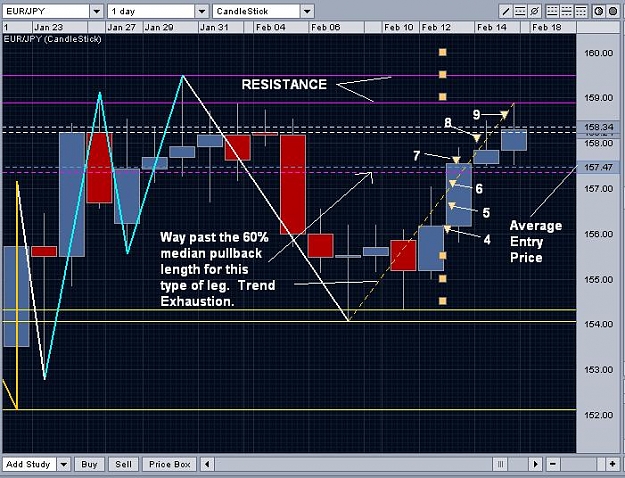The width and height of the screenshot is (625, 478).
Task: Click the 155.00 price axis label
Action: (x=598, y=279)
